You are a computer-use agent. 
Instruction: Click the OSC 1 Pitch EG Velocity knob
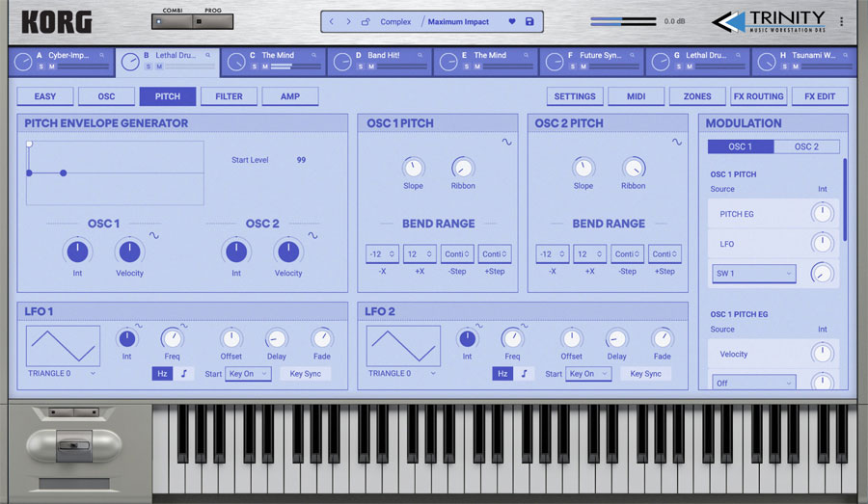[129, 252]
